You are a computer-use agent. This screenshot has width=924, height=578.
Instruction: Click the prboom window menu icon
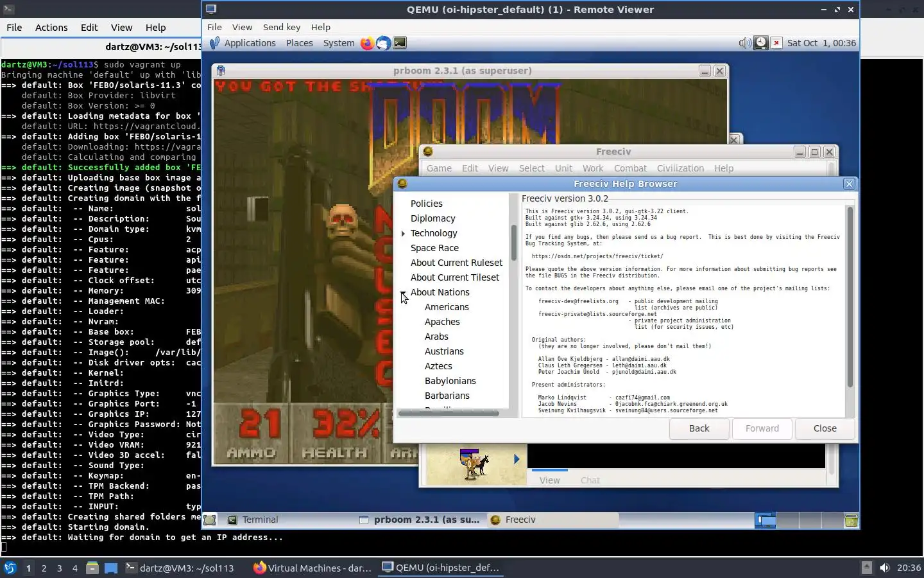click(221, 71)
